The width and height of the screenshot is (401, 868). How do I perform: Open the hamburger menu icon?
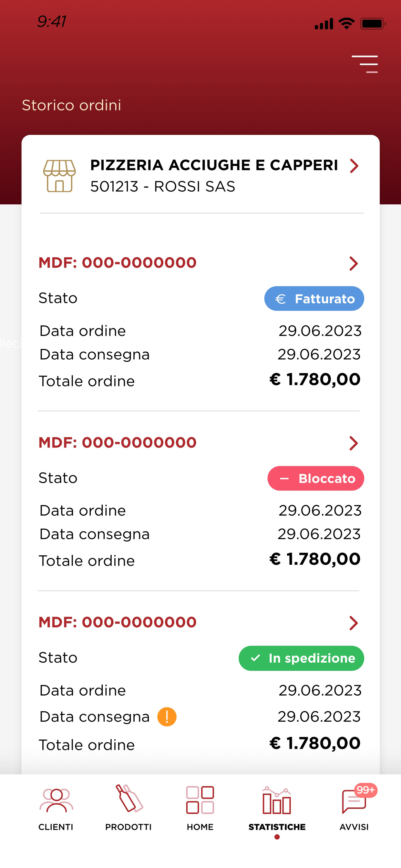click(365, 64)
